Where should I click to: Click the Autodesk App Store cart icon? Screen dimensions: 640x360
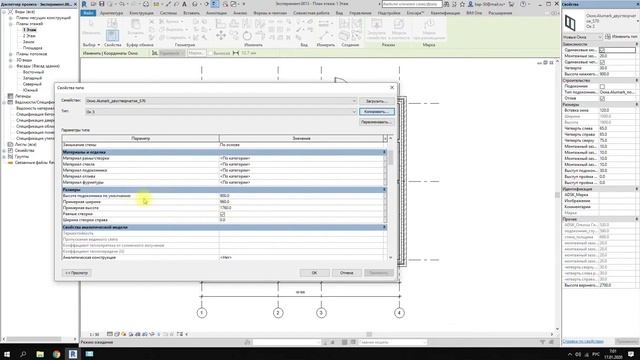(511, 4)
